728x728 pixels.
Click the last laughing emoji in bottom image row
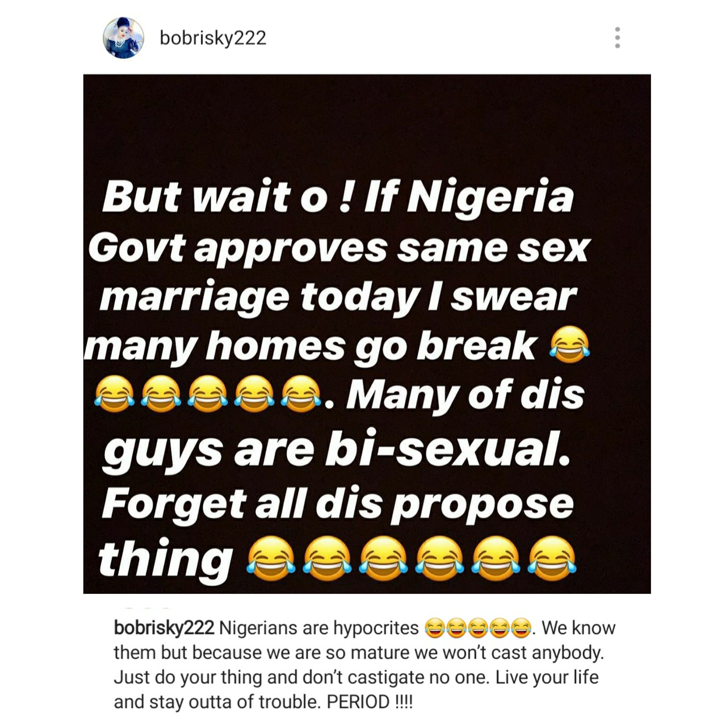click(x=552, y=559)
